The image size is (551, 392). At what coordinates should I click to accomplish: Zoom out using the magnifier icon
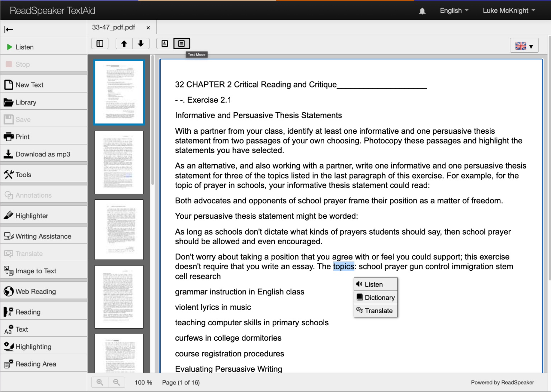116,382
